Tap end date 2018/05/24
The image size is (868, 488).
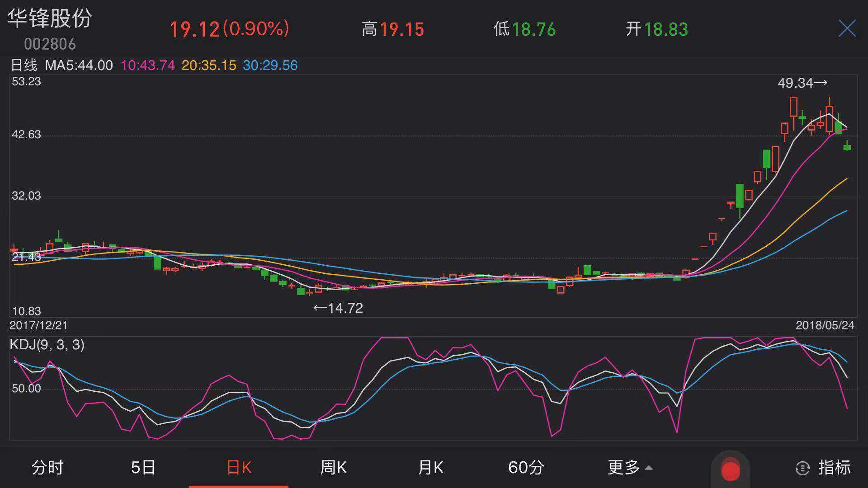(x=825, y=325)
